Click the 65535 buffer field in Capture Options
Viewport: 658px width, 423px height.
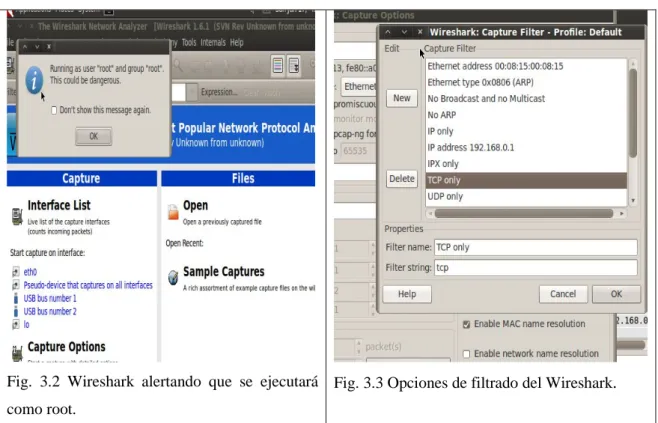(x=358, y=151)
